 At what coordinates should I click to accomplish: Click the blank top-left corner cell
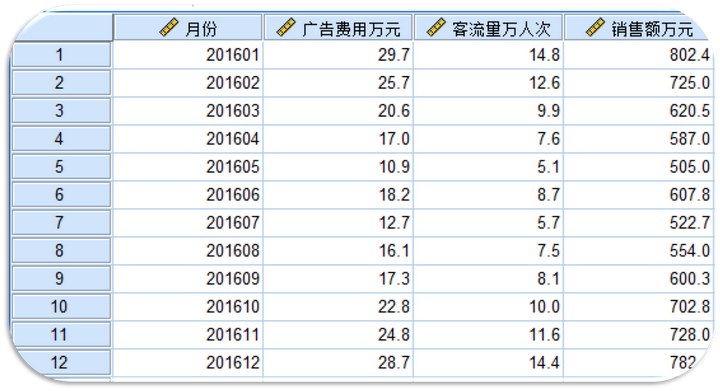tap(62, 28)
